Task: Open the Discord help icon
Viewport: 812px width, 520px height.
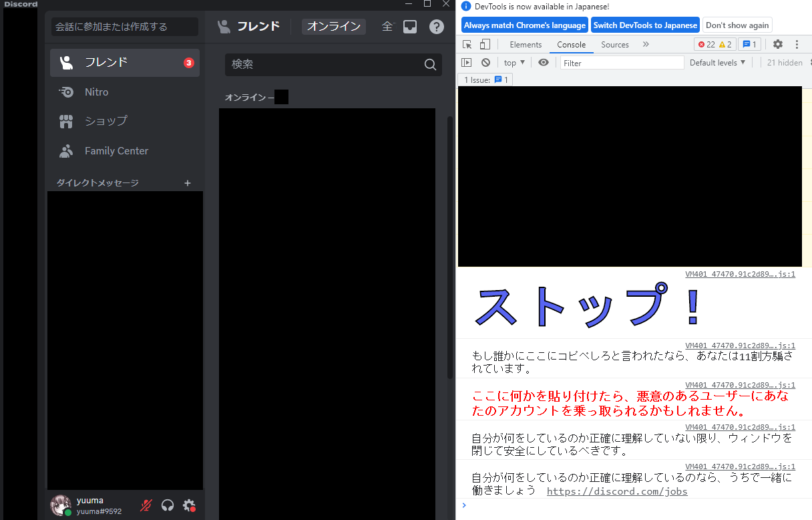Action: 437,27
